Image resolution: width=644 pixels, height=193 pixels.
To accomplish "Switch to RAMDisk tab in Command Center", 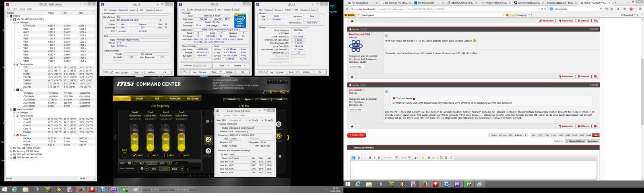I will (175, 99).
